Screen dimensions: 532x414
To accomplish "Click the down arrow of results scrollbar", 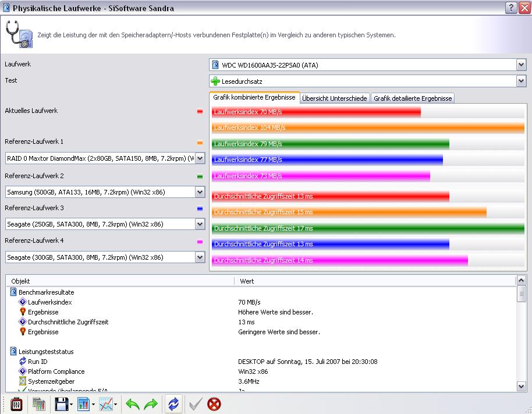I will click(x=521, y=386).
